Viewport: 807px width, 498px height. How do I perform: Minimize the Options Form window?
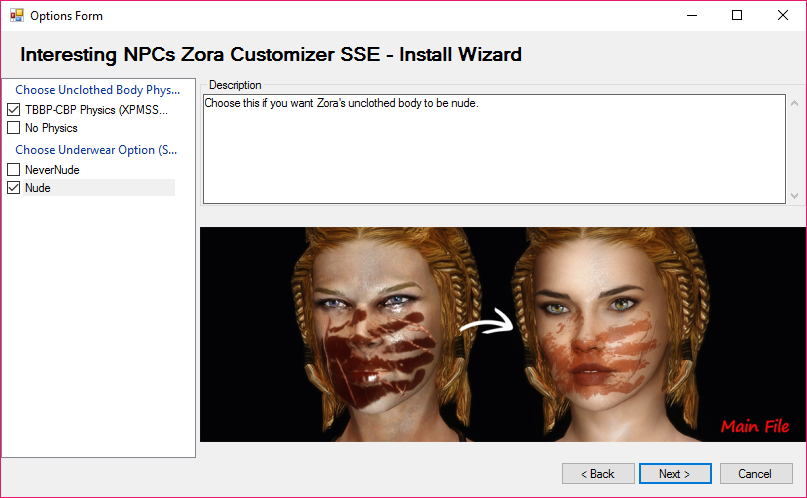tap(692, 15)
